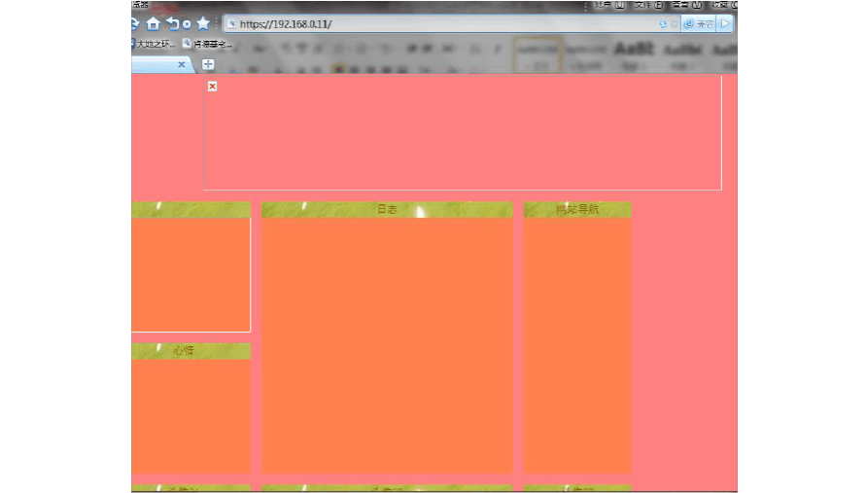Click the 心情 panel header
This screenshot has height=493, width=868.
click(x=184, y=351)
